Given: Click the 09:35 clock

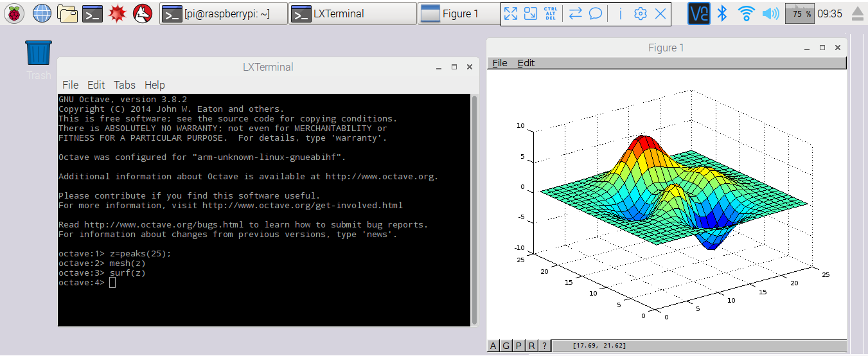Looking at the screenshot, I should [x=829, y=13].
